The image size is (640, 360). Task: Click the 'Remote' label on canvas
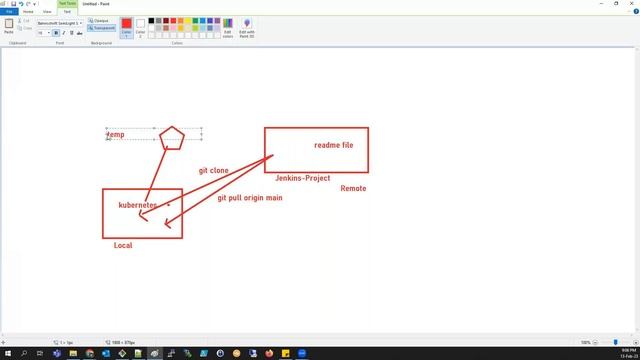(x=353, y=188)
